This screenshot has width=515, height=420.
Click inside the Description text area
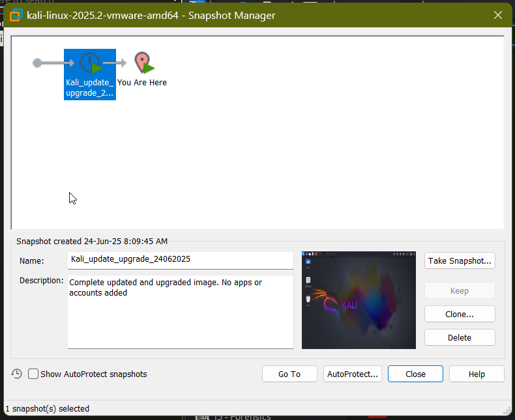[181, 312]
